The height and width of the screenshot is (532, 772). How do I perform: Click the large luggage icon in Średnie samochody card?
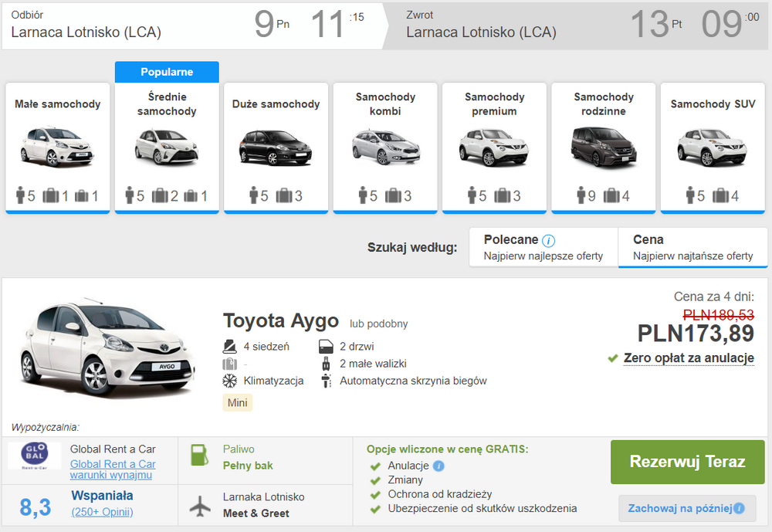click(x=160, y=195)
